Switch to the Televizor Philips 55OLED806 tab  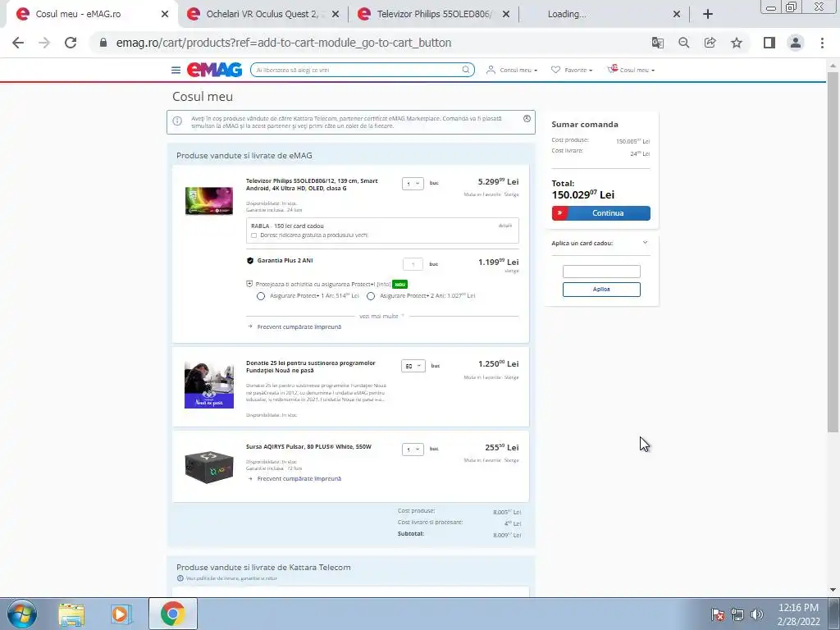(434, 15)
